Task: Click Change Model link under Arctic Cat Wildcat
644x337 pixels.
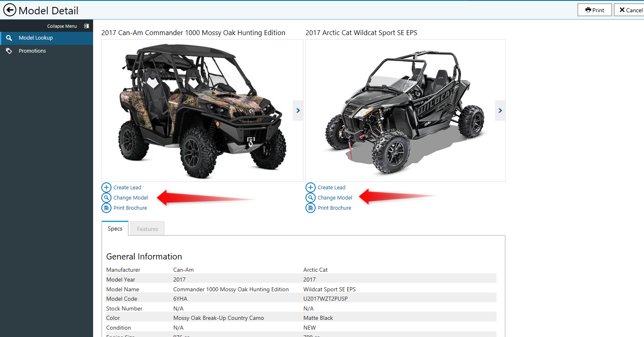Action: point(335,198)
